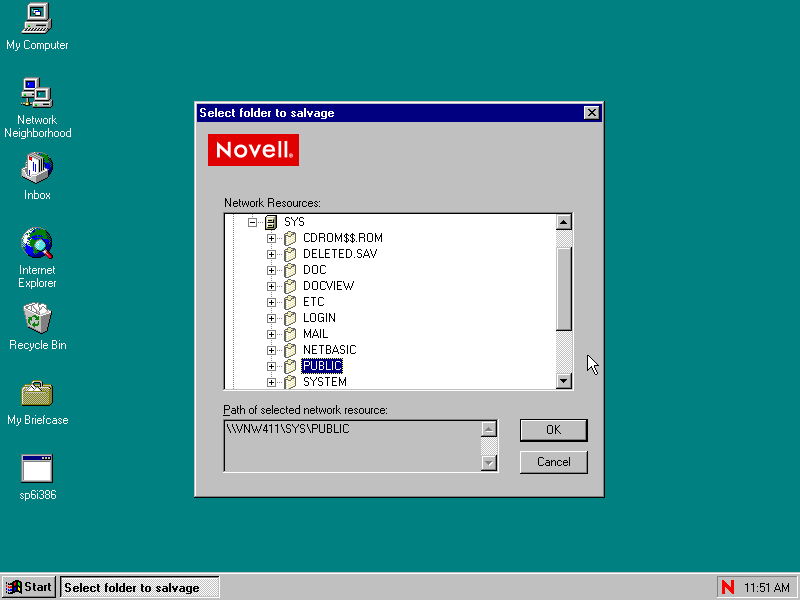Click the CDROM$$.ROM folder icon
The height and width of the screenshot is (600, 800).
[290, 238]
